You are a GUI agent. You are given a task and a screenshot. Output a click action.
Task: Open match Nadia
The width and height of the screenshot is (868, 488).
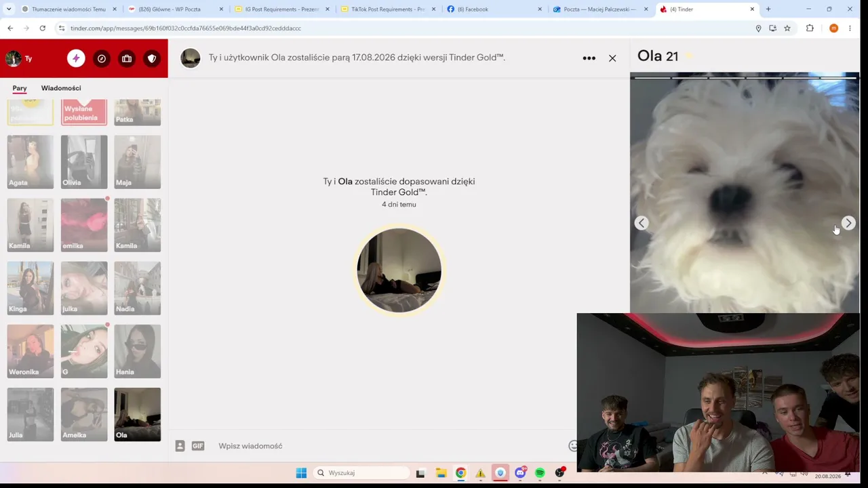138,288
